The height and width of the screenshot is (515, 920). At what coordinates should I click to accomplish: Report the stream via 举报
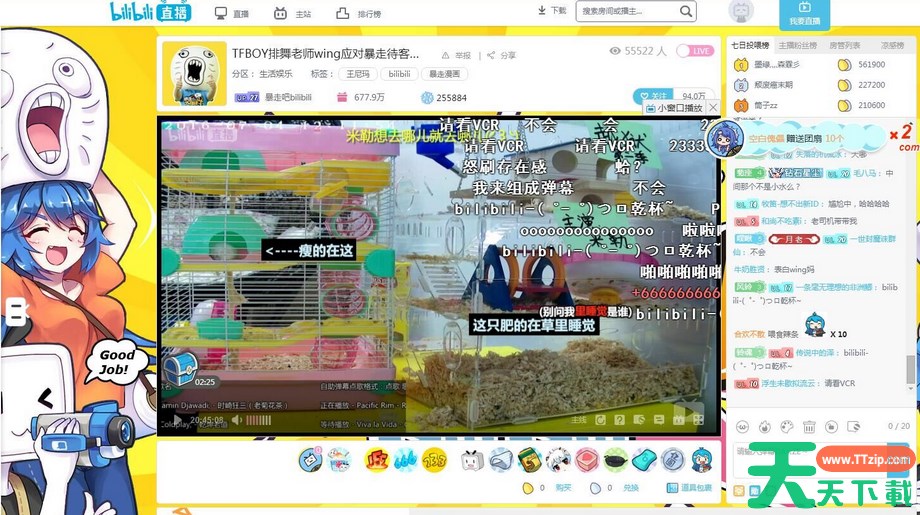point(456,55)
